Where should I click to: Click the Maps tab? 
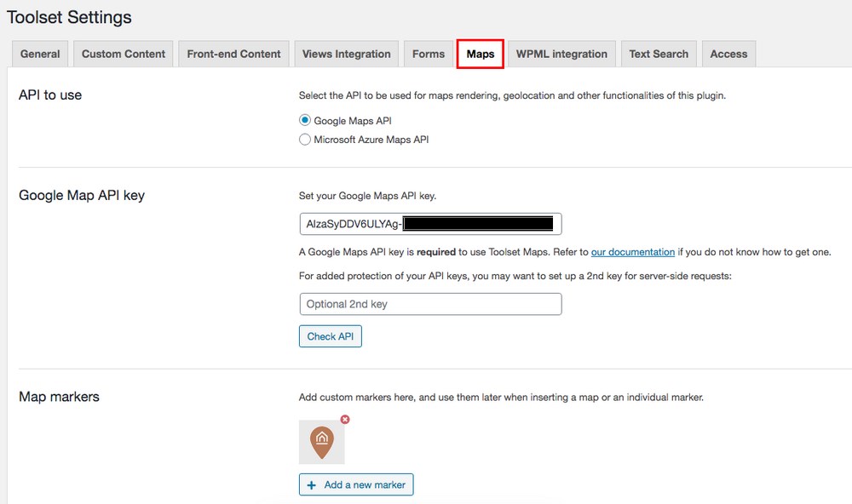point(481,54)
